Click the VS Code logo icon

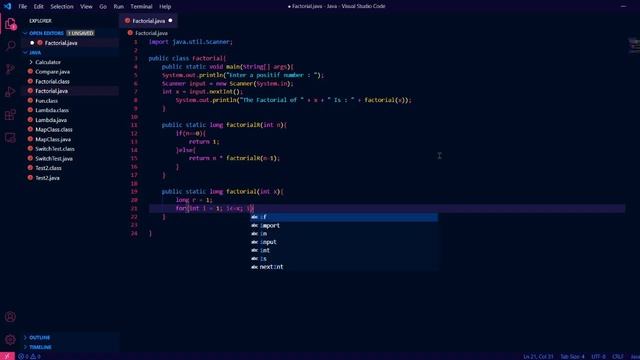(x=8, y=6)
